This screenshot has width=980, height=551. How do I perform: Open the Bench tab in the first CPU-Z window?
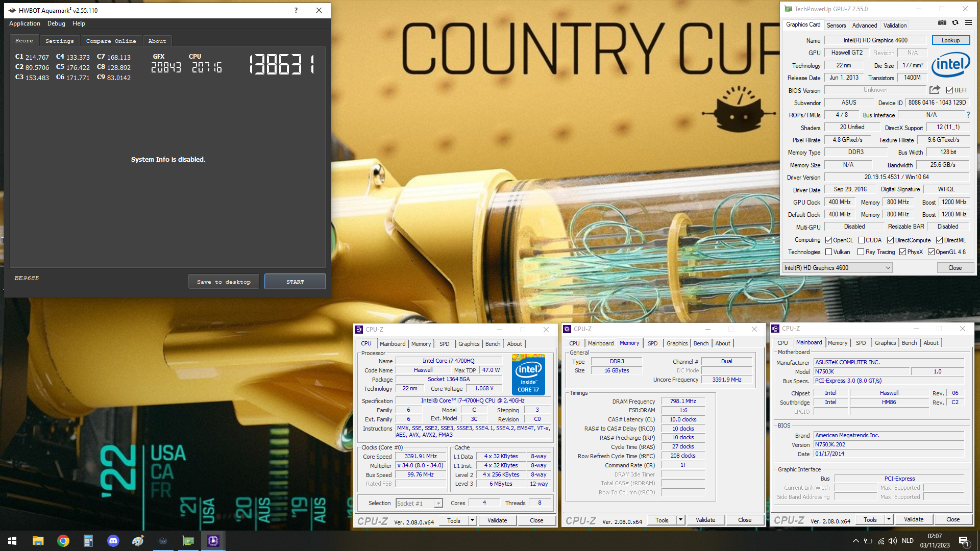(x=493, y=344)
